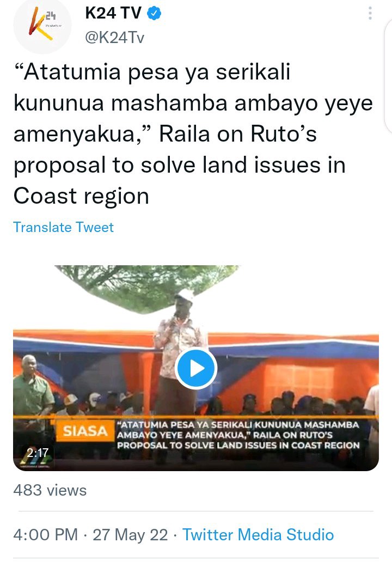This screenshot has width=392, height=567.
Task: Open the three-dot tweet options menu
Action: 370,13
